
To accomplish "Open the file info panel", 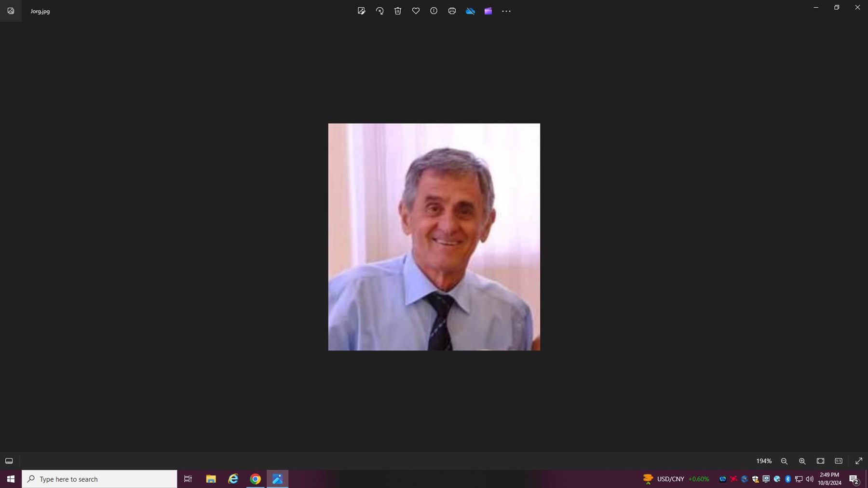I will [434, 11].
